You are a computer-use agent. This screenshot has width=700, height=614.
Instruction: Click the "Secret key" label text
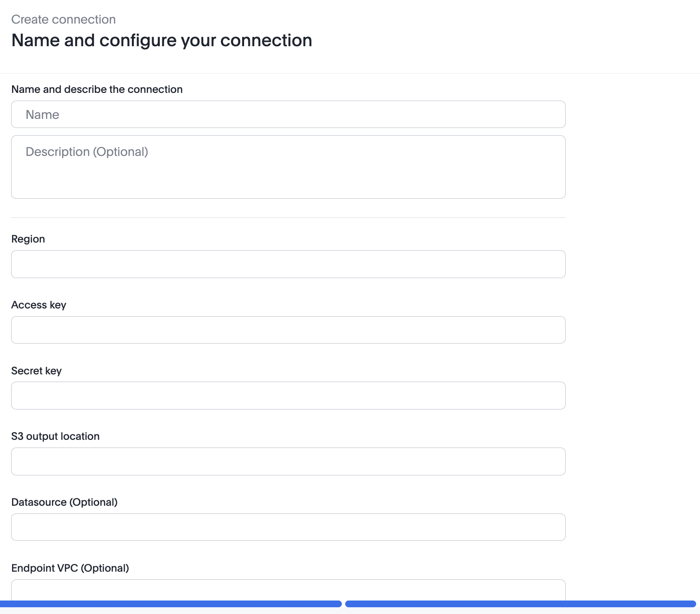click(x=37, y=371)
